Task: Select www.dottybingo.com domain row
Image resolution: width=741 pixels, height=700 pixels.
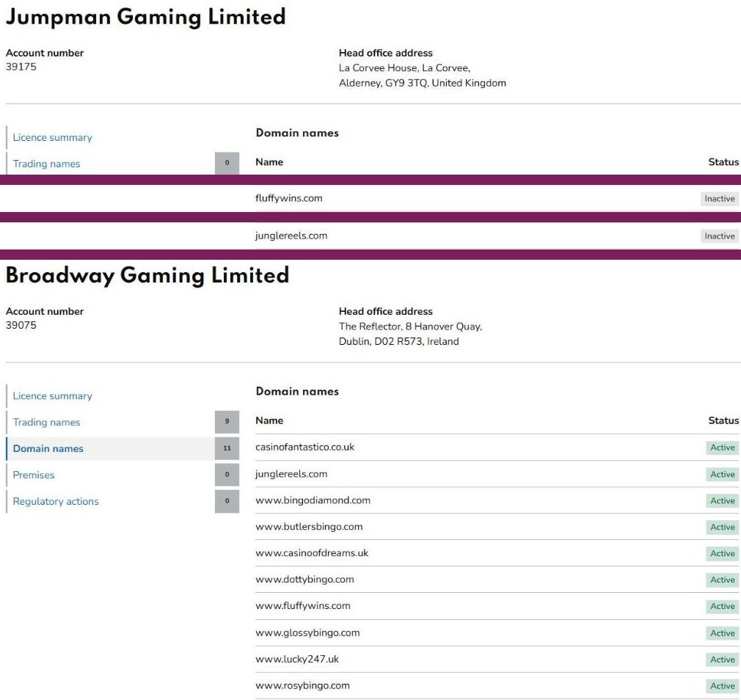Action: click(497, 580)
